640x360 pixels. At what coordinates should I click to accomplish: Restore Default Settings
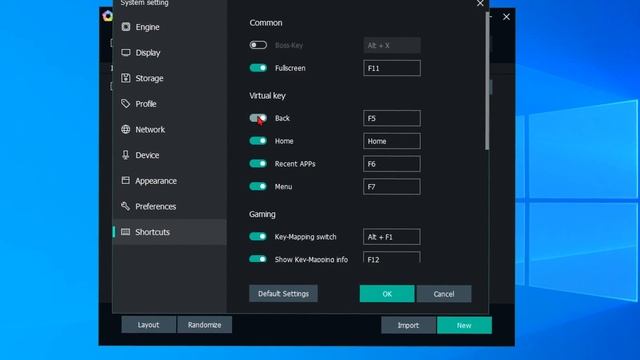coord(283,293)
